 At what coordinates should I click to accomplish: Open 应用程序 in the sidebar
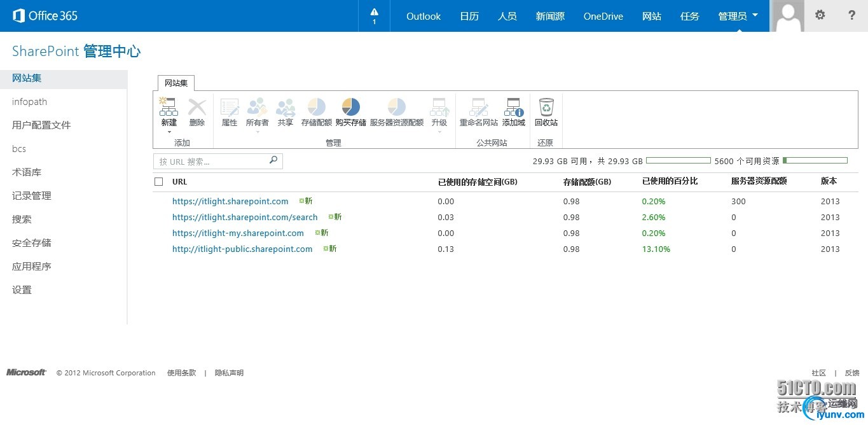[32, 267]
